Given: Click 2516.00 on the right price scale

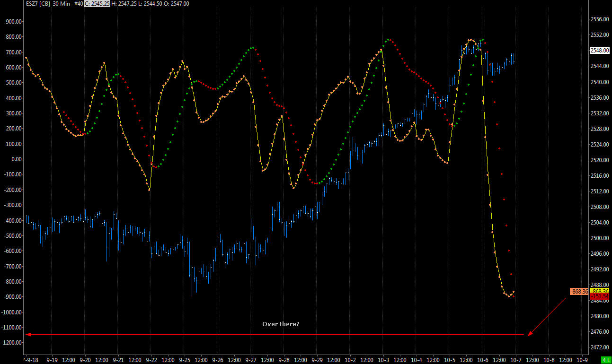Looking at the screenshot, I should (599, 175).
